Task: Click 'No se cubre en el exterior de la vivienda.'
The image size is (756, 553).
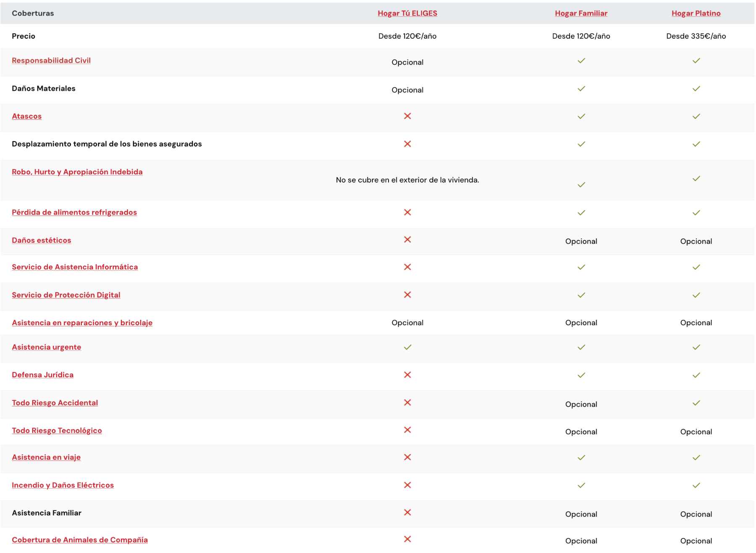Action: (407, 180)
